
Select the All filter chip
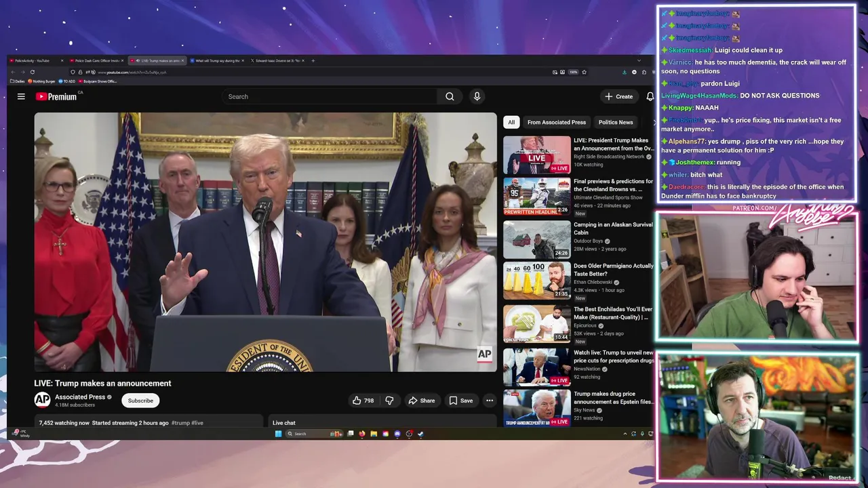tap(511, 122)
